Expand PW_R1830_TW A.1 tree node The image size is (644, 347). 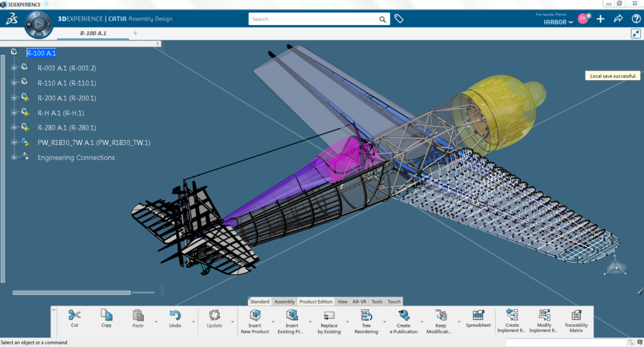[x=14, y=142]
